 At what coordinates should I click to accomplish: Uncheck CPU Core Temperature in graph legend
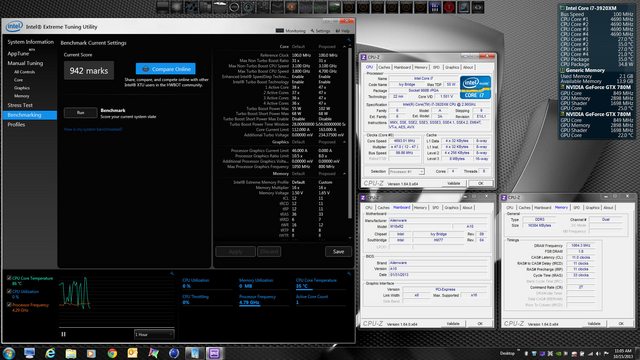[x=9, y=278]
